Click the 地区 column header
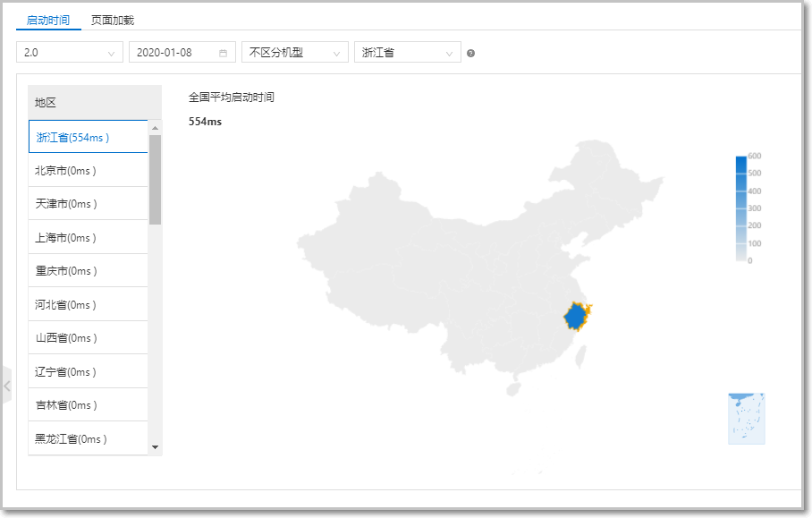Screen dimensions: 812x518 click(94, 103)
